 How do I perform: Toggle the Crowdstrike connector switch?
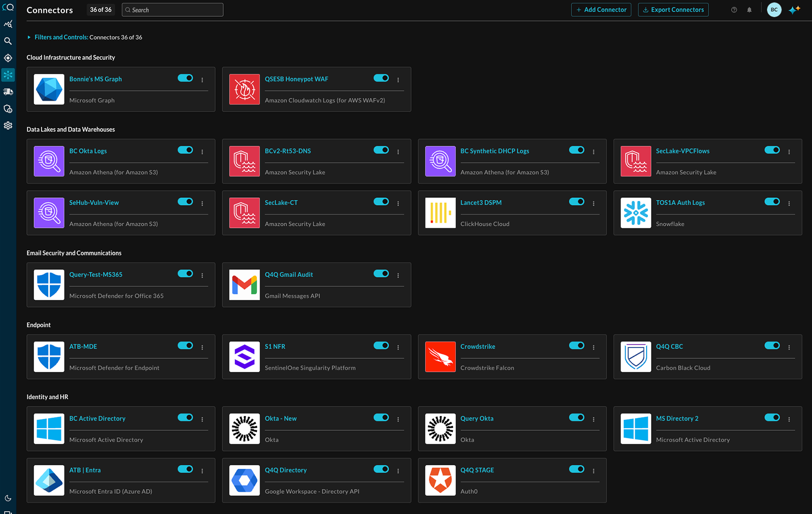[577, 346]
